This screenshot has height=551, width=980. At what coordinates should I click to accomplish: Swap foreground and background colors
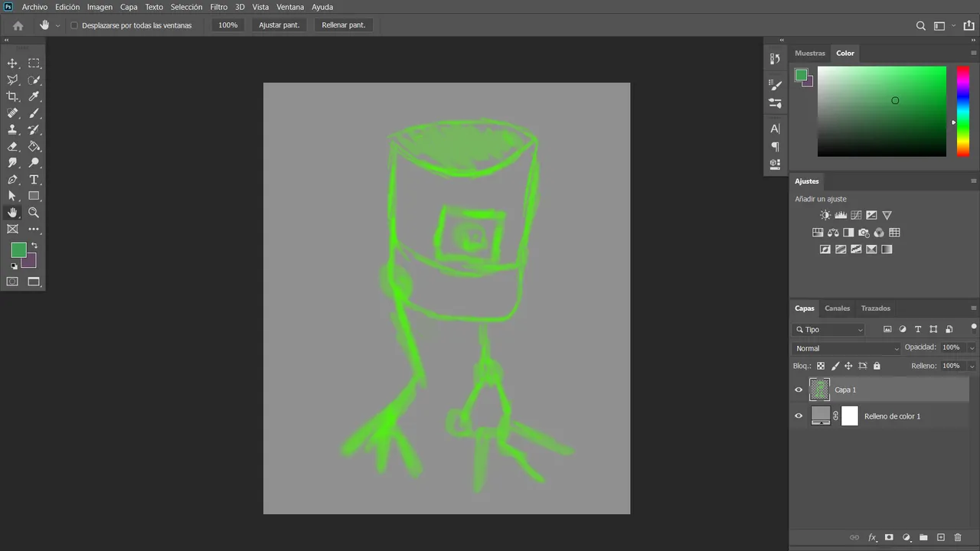click(x=34, y=246)
